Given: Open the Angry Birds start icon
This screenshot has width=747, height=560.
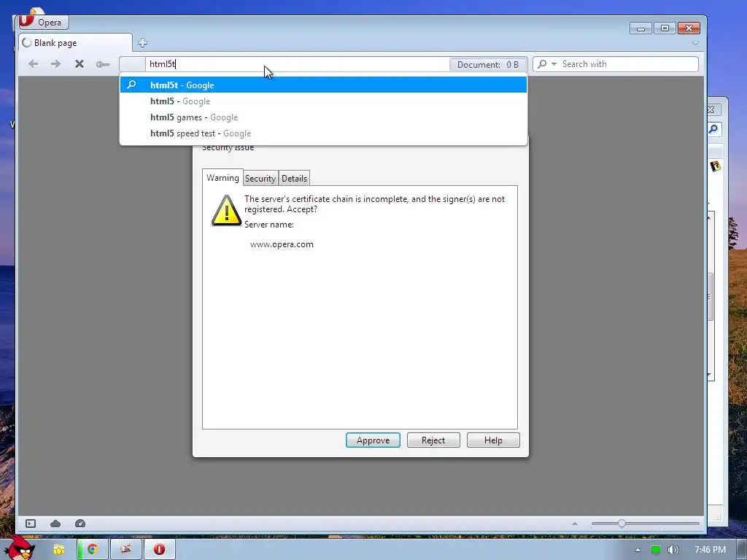Looking at the screenshot, I should pos(19,548).
